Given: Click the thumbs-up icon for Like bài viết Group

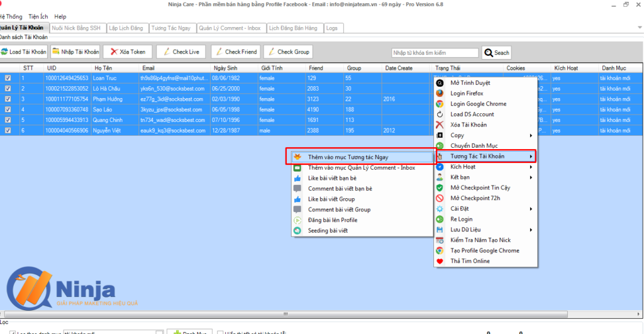Looking at the screenshot, I should click(297, 199).
